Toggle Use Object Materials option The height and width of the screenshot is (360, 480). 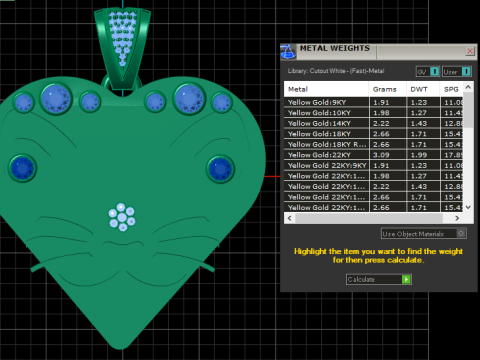tap(424, 234)
